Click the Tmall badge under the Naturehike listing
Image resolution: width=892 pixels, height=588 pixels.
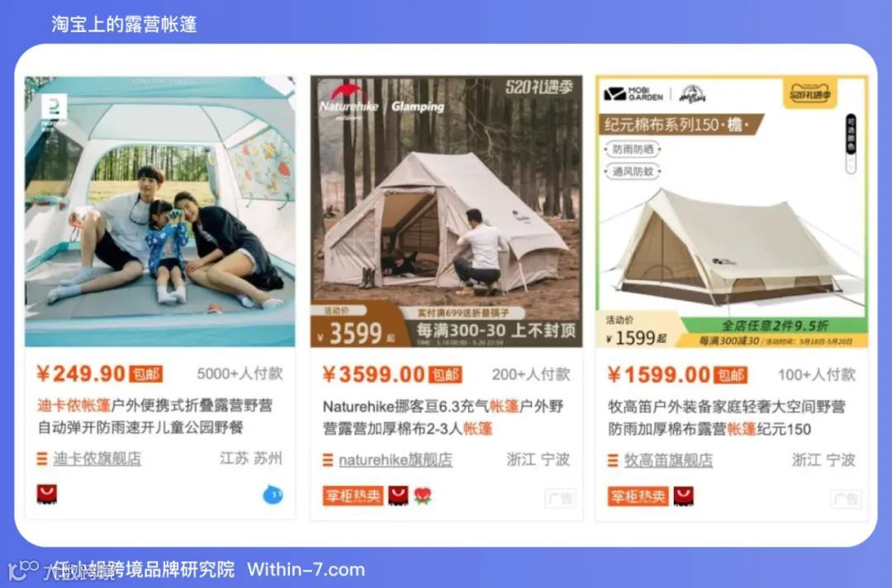[x=398, y=496]
